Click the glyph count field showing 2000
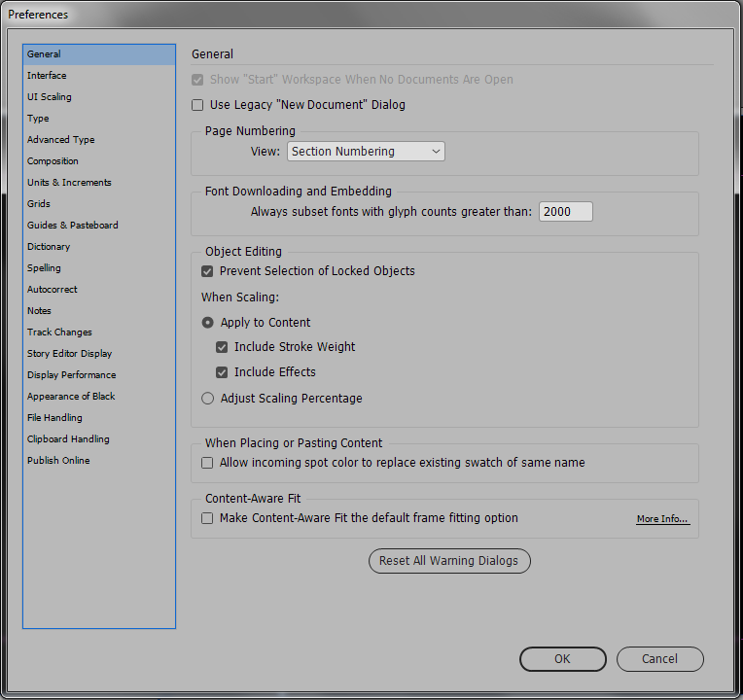The image size is (743, 700). coord(566,212)
